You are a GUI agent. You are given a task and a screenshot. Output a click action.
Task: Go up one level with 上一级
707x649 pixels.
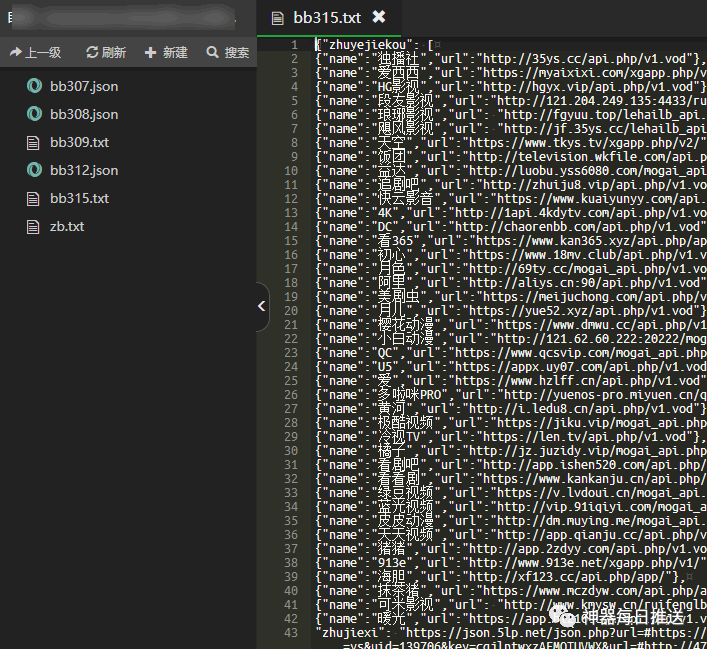point(35,52)
